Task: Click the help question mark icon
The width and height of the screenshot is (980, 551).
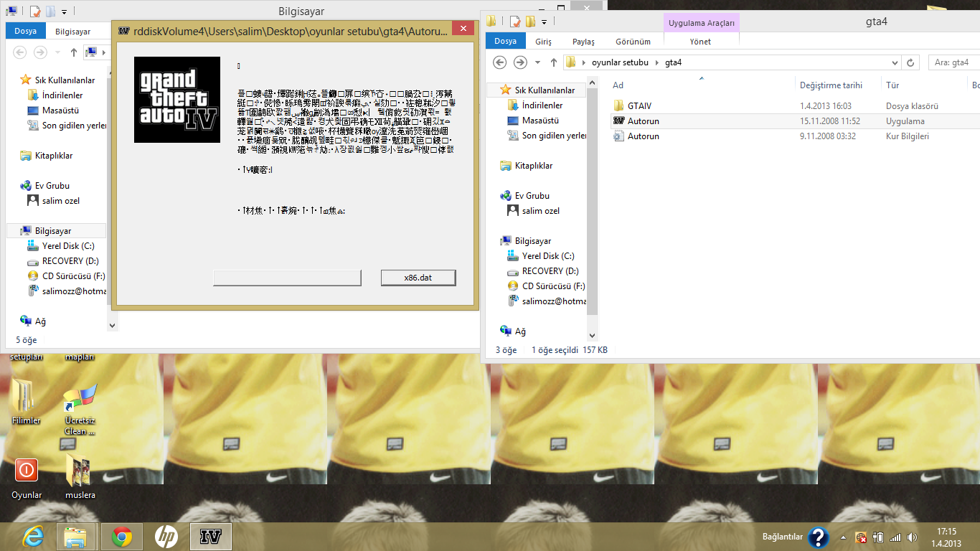Action: (819, 537)
